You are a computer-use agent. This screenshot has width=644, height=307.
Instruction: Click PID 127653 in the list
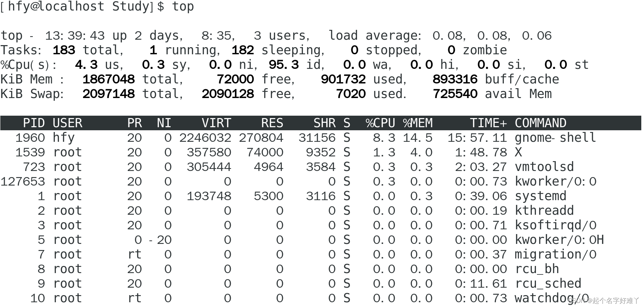23,181
